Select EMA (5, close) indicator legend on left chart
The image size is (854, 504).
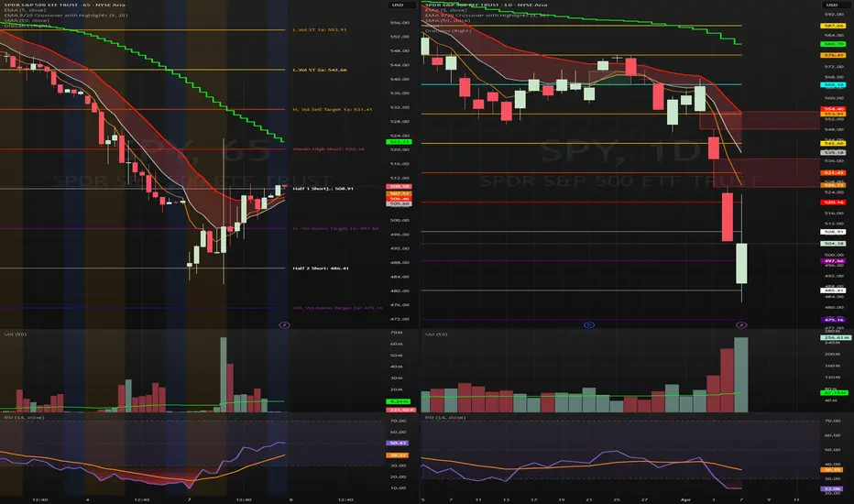click(x=26, y=10)
